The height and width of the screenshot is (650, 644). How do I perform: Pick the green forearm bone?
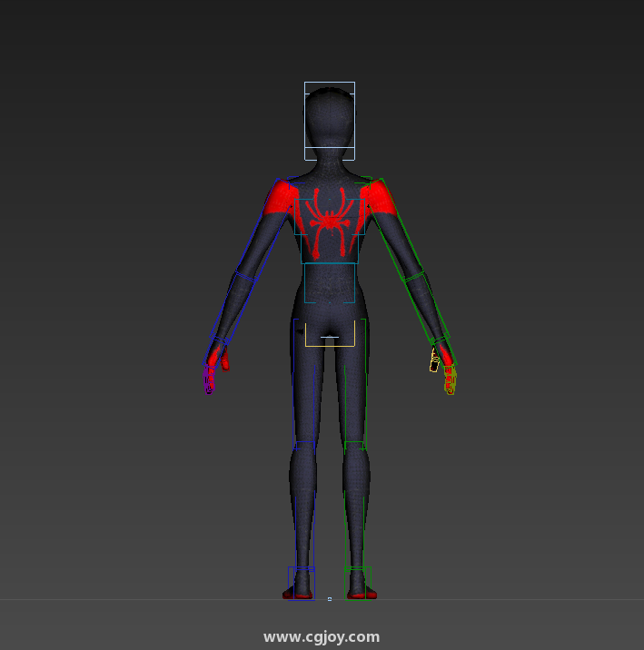[427, 305]
